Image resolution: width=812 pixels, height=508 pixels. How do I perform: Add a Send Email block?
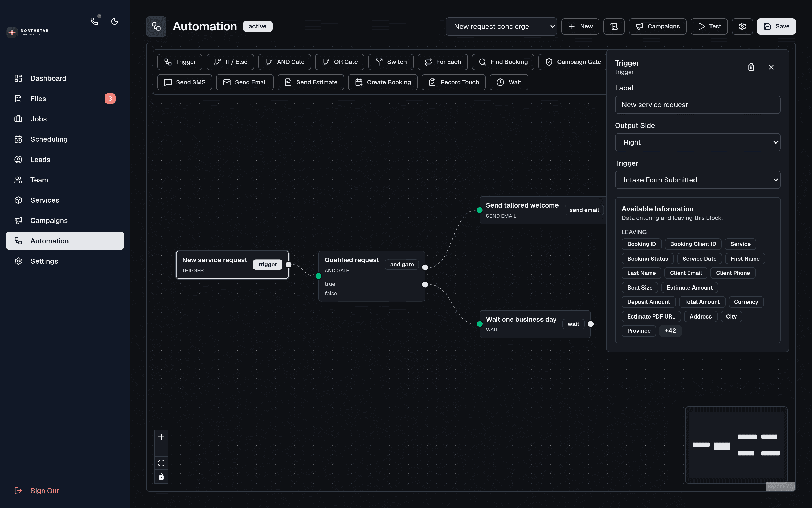pos(245,82)
